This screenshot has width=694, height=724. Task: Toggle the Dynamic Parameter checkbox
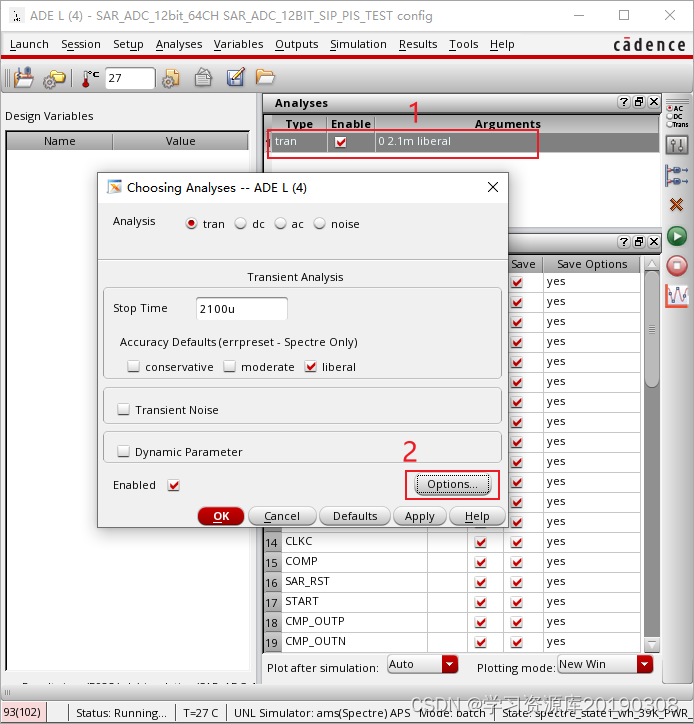[x=124, y=451]
